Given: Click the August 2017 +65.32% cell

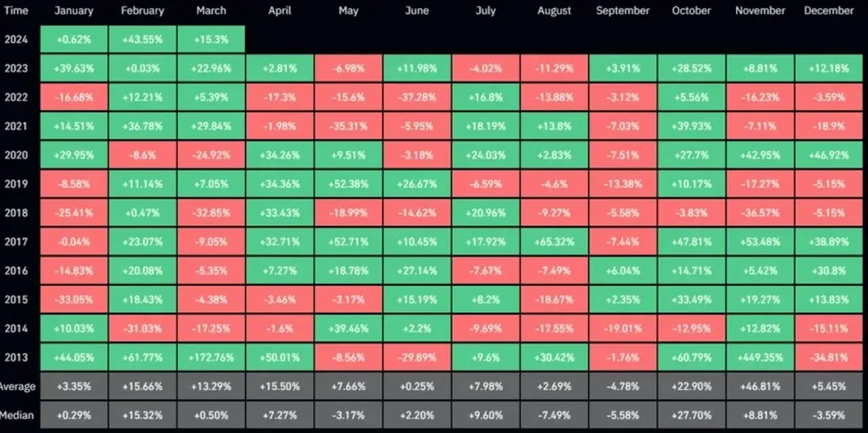Looking at the screenshot, I should pos(554,242).
